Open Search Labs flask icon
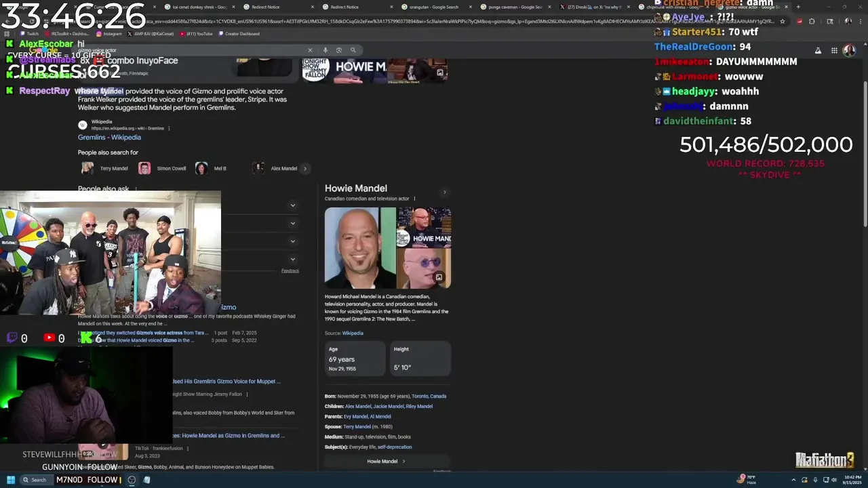Screen dimensions: 868x488 (x=818, y=51)
